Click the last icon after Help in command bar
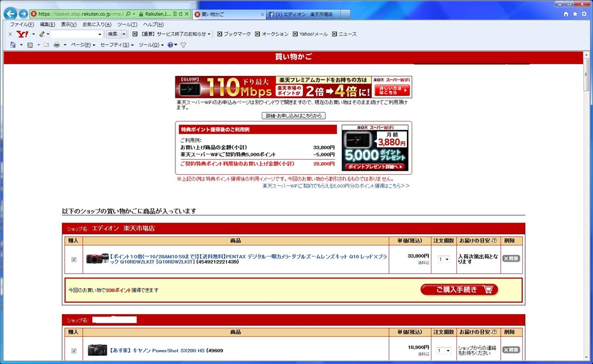Screen dimensions: 593x364 pos(184,45)
